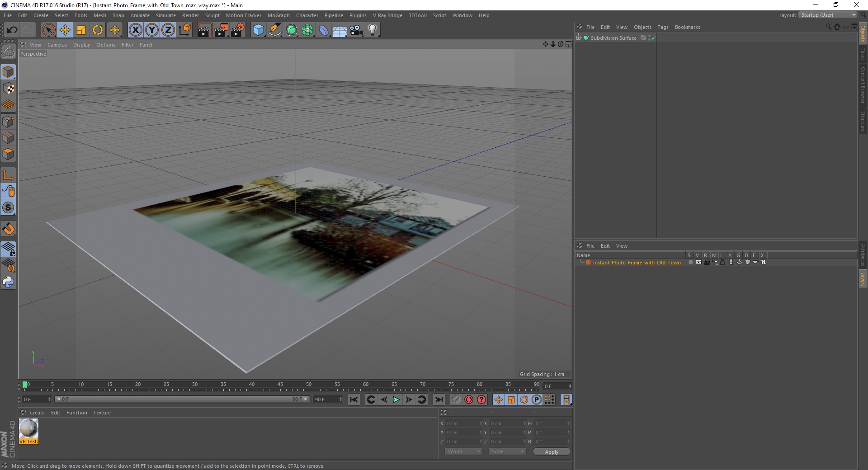Toggle Locked Workplane icon
Screen dimensions: 868x470
point(8,249)
